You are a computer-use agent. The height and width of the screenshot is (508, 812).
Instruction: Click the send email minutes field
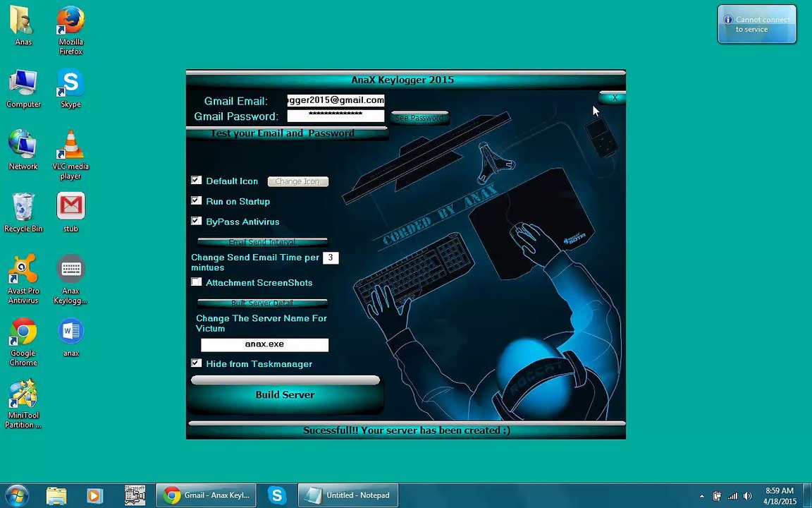(x=331, y=258)
